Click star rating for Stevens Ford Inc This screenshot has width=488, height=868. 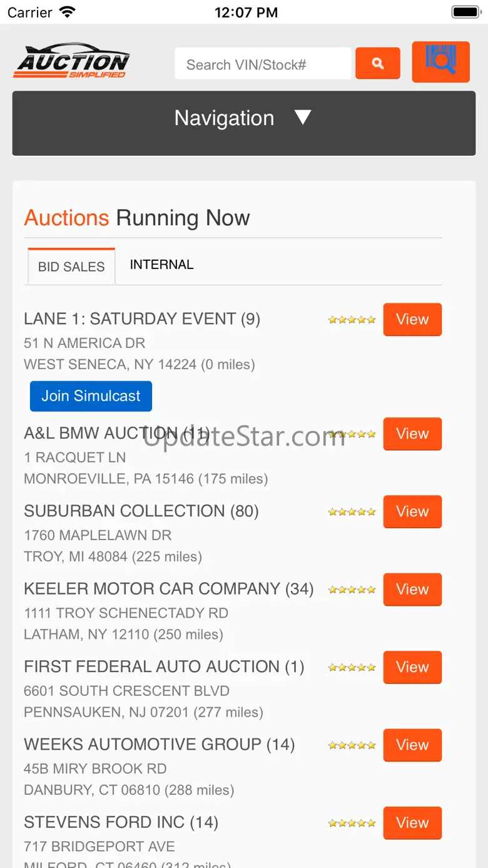click(352, 823)
